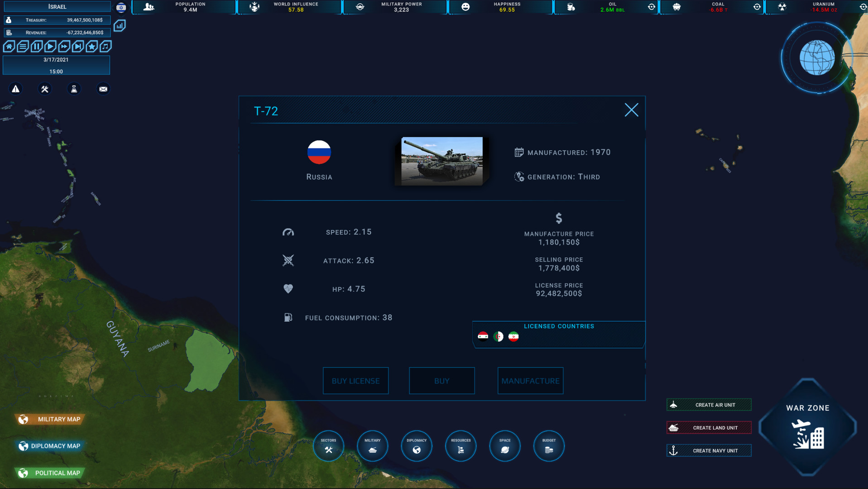Expand the oil resource cycle control
This screenshot has height=489, width=868.
tap(651, 7)
